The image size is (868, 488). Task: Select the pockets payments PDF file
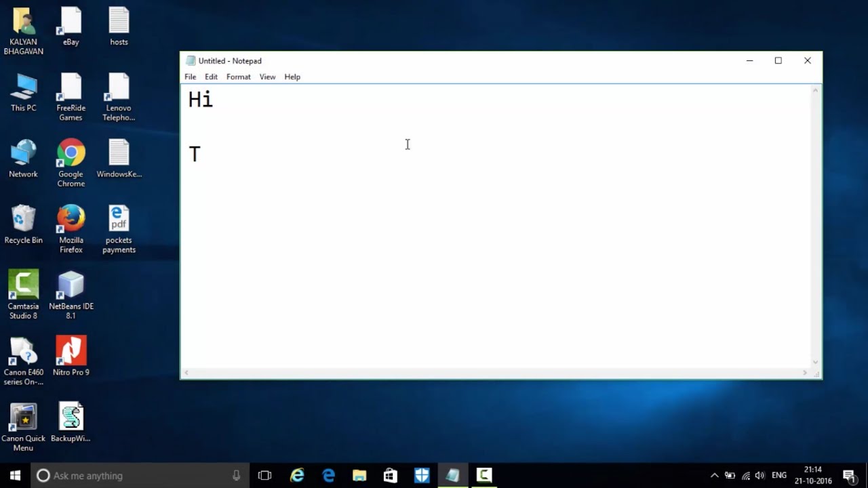tap(119, 230)
